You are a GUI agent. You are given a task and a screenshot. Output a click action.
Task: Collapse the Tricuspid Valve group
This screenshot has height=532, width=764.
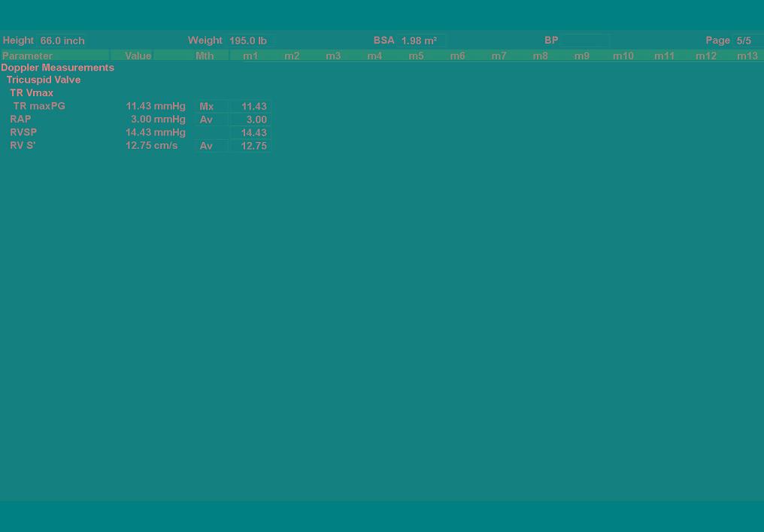coord(44,80)
